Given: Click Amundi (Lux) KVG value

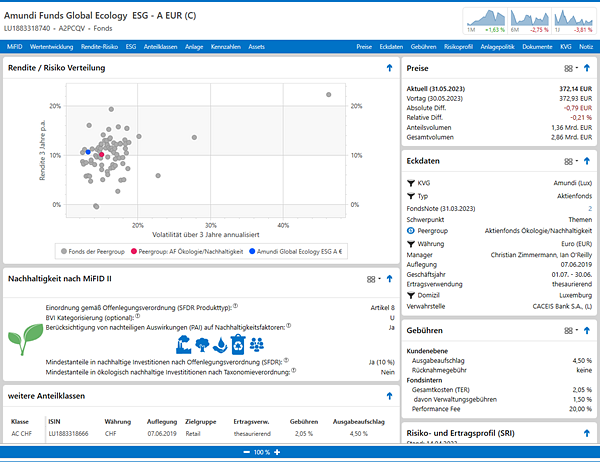Looking at the screenshot, I should click(x=572, y=183).
